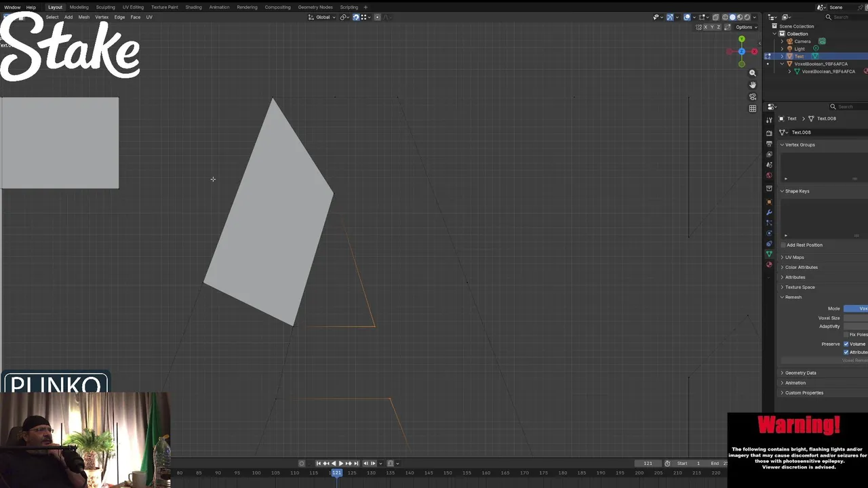Play the animation forward
The width and height of the screenshot is (868, 488).
tap(340, 464)
